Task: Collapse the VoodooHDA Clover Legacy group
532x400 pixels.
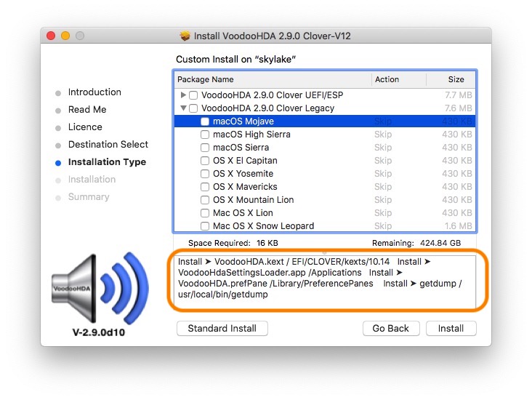Action: (x=183, y=108)
